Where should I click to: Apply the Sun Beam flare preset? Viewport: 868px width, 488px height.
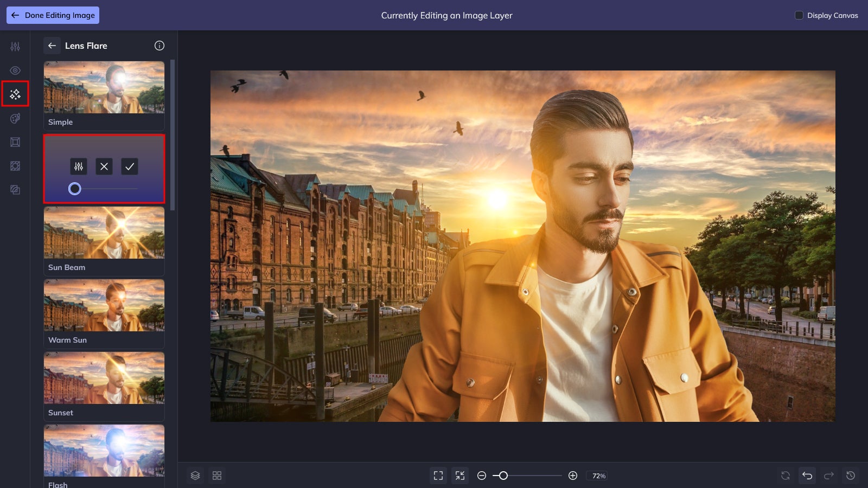(104, 232)
